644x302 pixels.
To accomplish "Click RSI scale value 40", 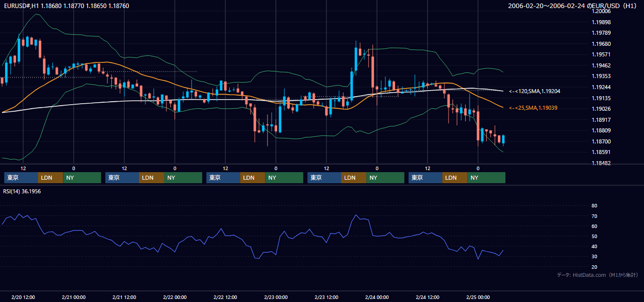I will click(594, 246).
